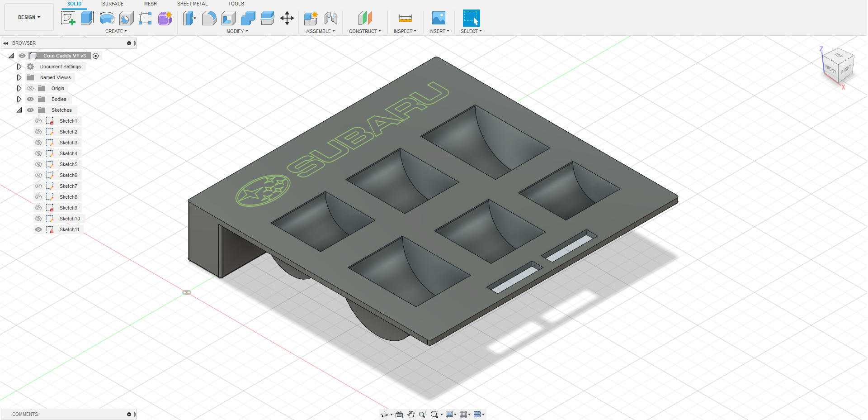The image size is (868, 420).
Task: Click the Select tool icon
Action: pos(471,18)
